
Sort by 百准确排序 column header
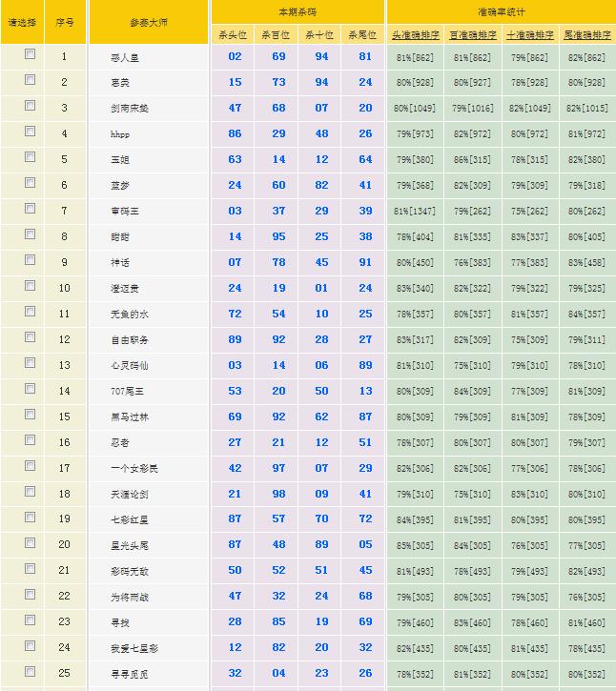coord(473,34)
